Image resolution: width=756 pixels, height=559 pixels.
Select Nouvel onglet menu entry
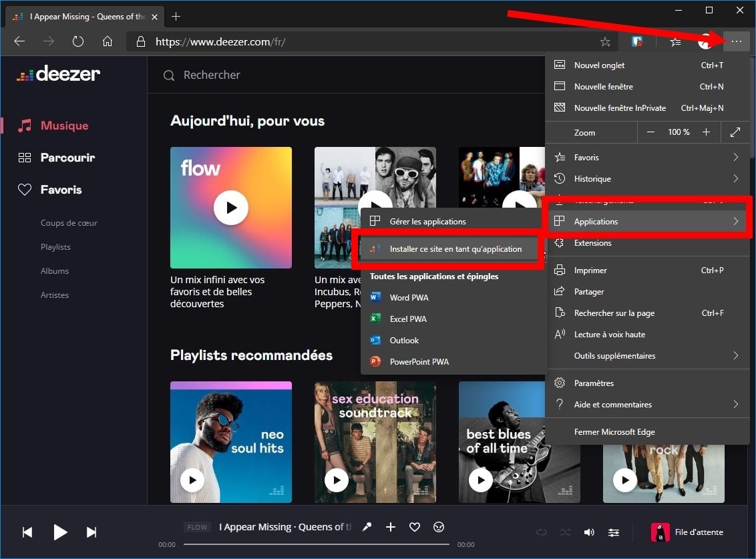click(647, 65)
